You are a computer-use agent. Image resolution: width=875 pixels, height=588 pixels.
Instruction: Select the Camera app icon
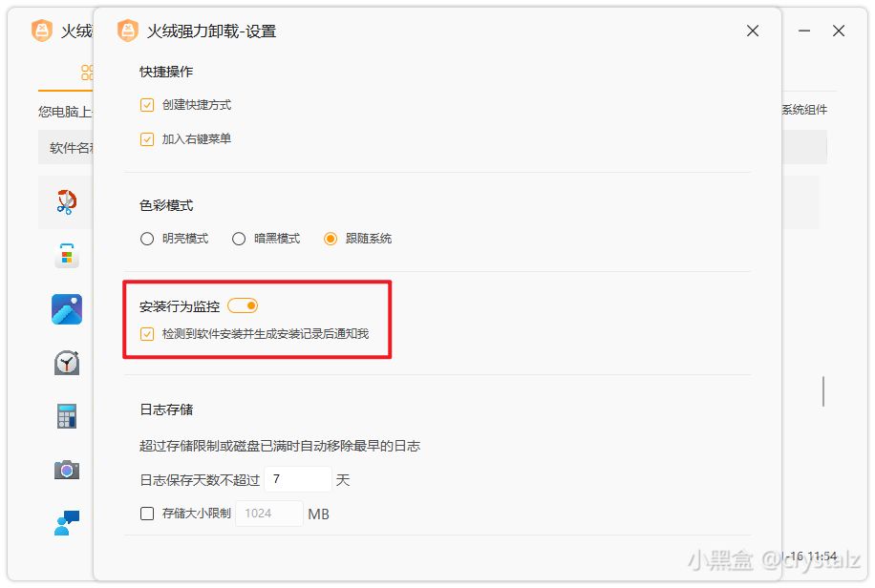click(67, 470)
